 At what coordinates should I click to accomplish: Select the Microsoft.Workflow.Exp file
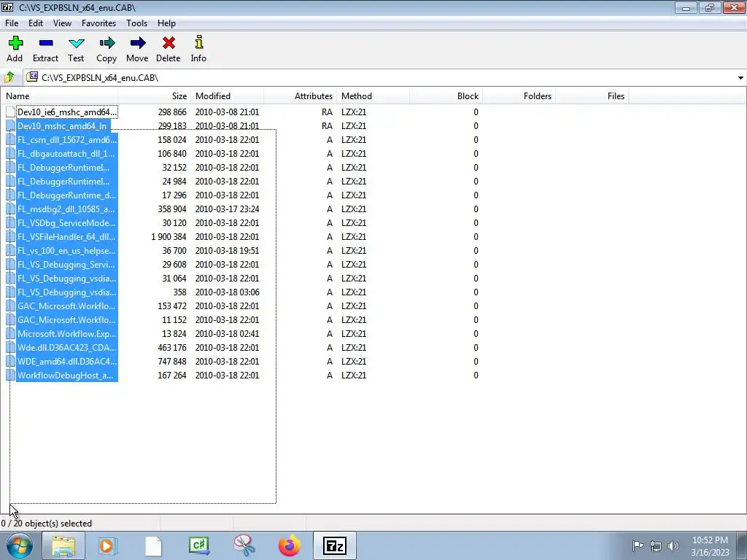coord(66,333)
